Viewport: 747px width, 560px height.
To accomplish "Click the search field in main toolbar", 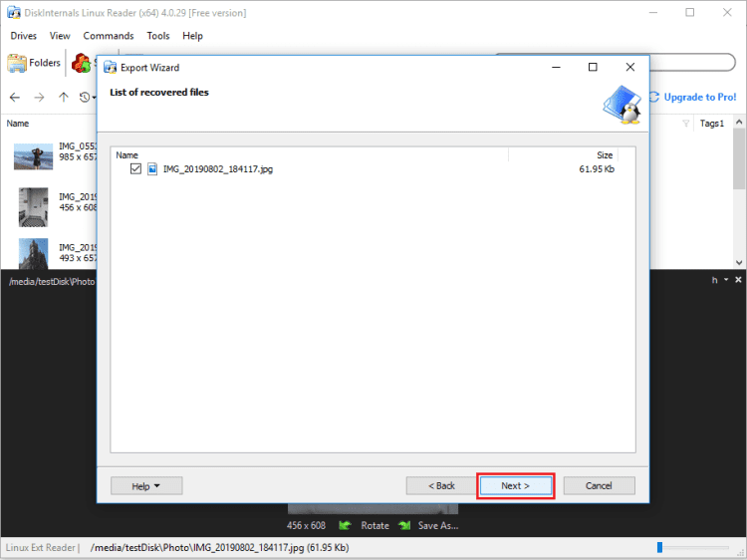I will tap(691, 63).
